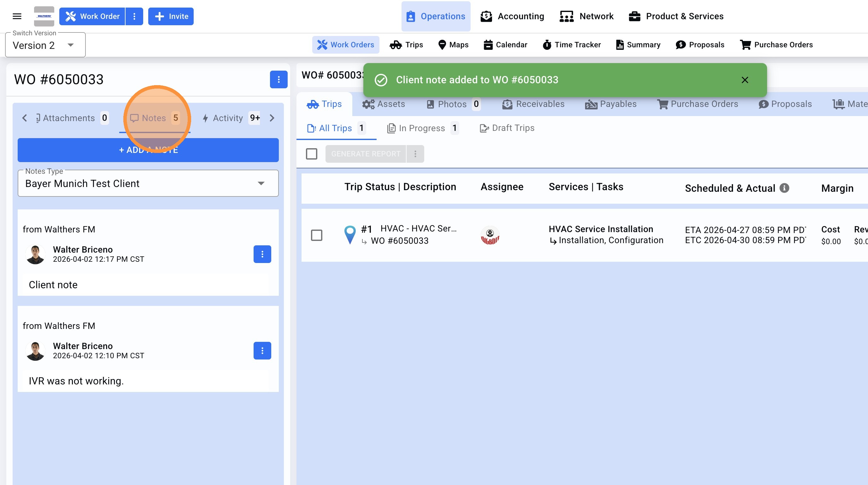Click the trip #1 blue location pin

(350, 234)
